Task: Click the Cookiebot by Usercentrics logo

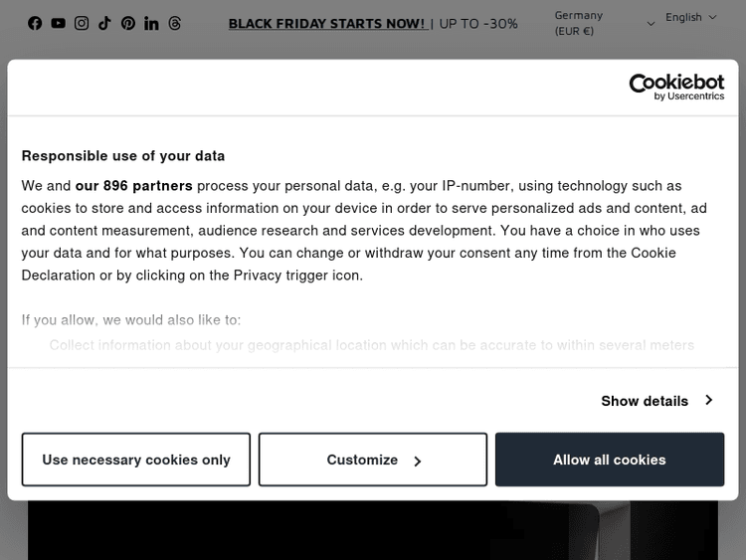Action: tap(676, 88)
